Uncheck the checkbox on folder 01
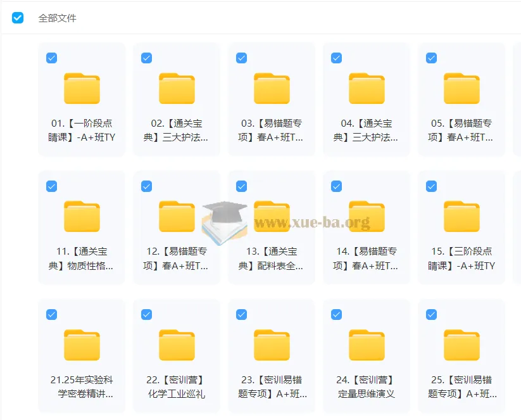 (52, 58)
